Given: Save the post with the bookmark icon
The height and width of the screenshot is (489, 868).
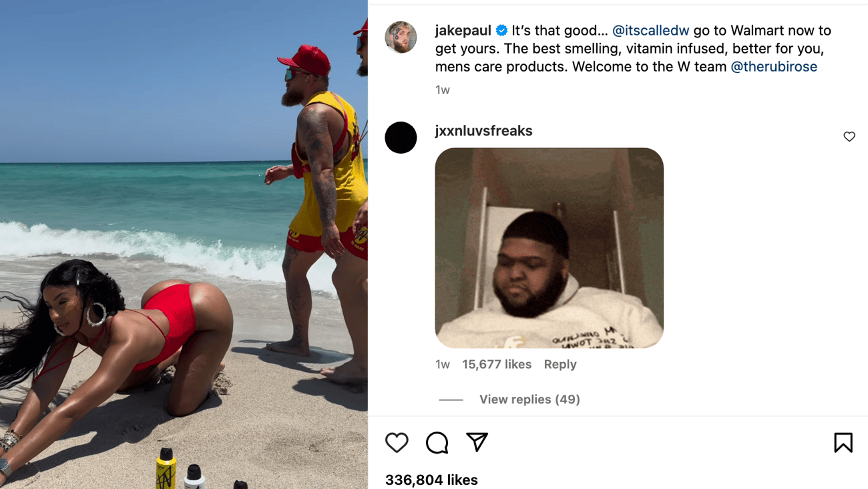Looking at the screenshot, I should click(843, 442).
